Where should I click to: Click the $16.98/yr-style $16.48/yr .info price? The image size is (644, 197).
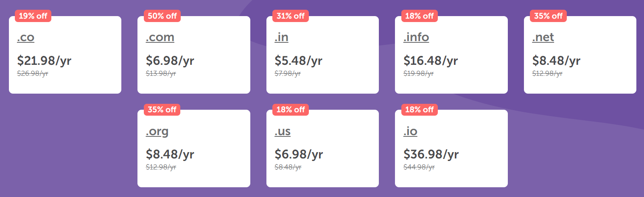coord(431,61)
